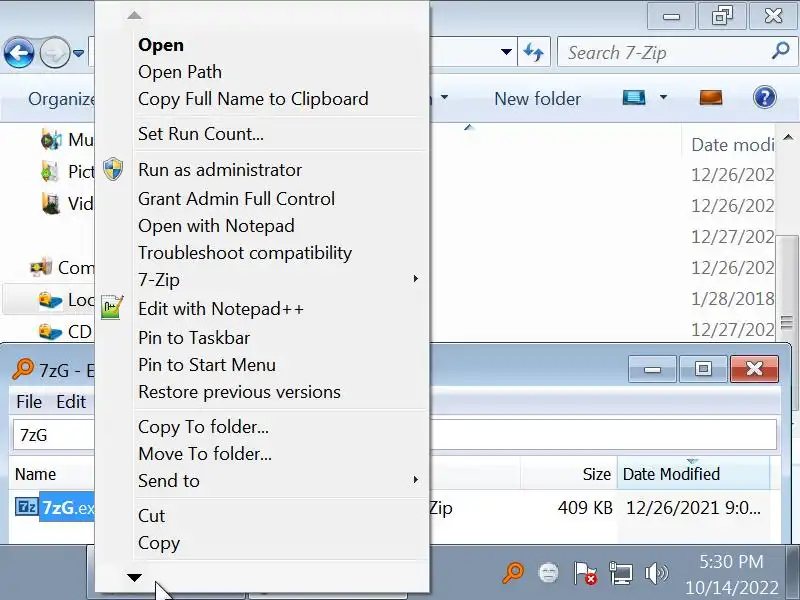Open the recent pages dropdown arrow

[78, 53]
